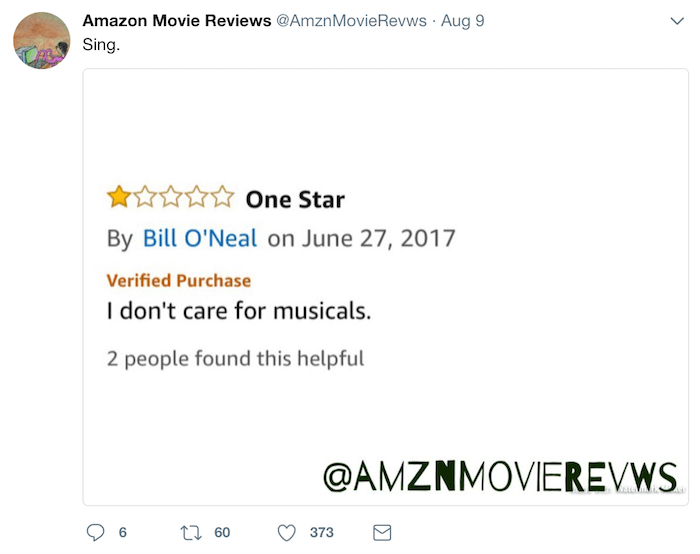Click the Verified Purchase label
This screenshot has width=700, height=554.
tap(179, 280)
